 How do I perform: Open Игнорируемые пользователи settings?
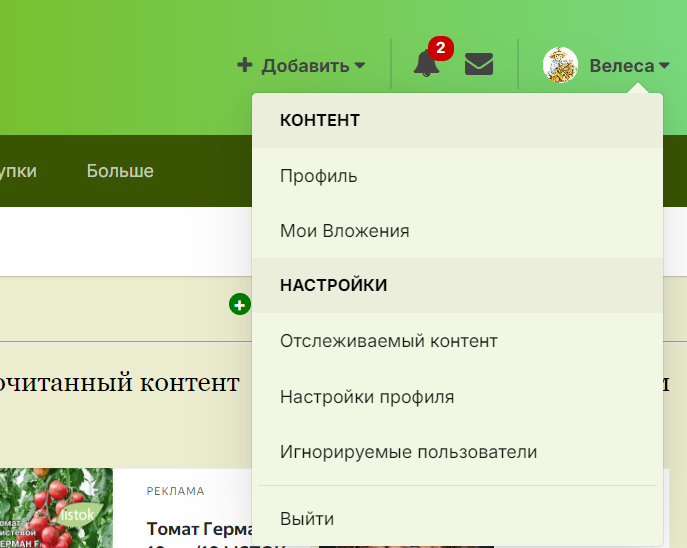click(x=408, y=452)
